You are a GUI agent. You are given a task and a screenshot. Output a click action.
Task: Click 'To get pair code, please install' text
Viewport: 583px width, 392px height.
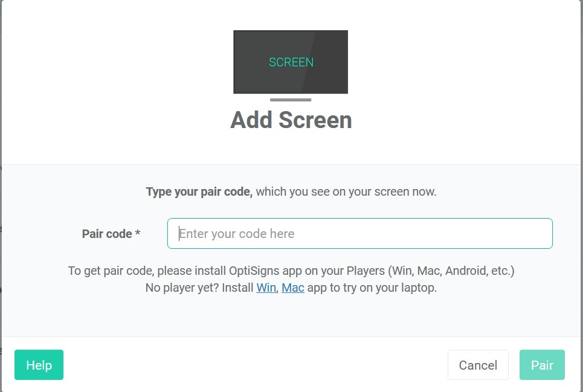click(x=291, y=271)
